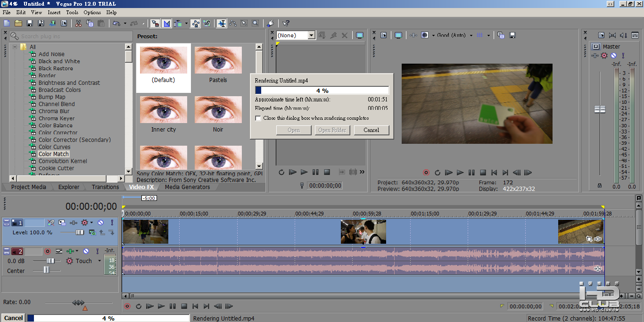644x322 pixels.
Task: Click track 1 Level slider handle
Action: point(80,232)
